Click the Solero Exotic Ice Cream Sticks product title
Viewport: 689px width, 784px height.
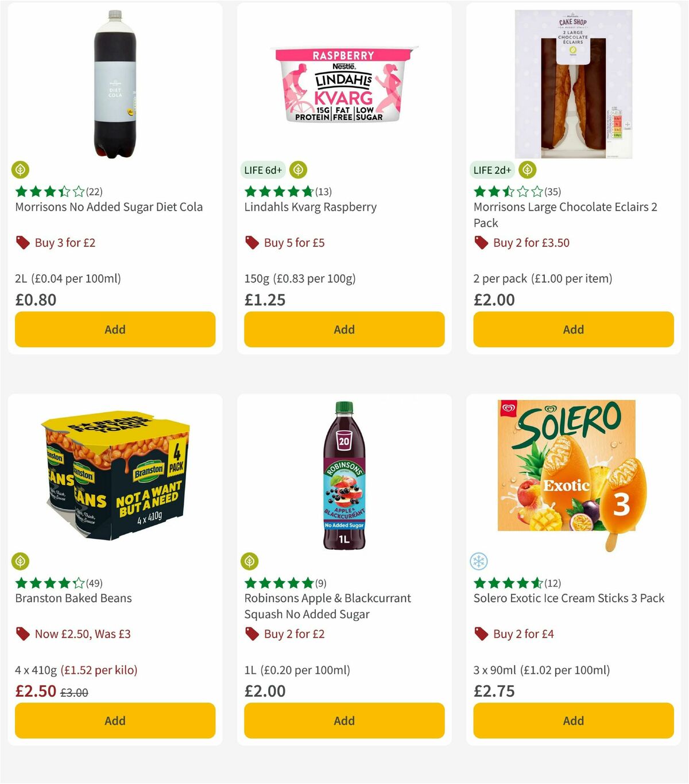[568, 598]
